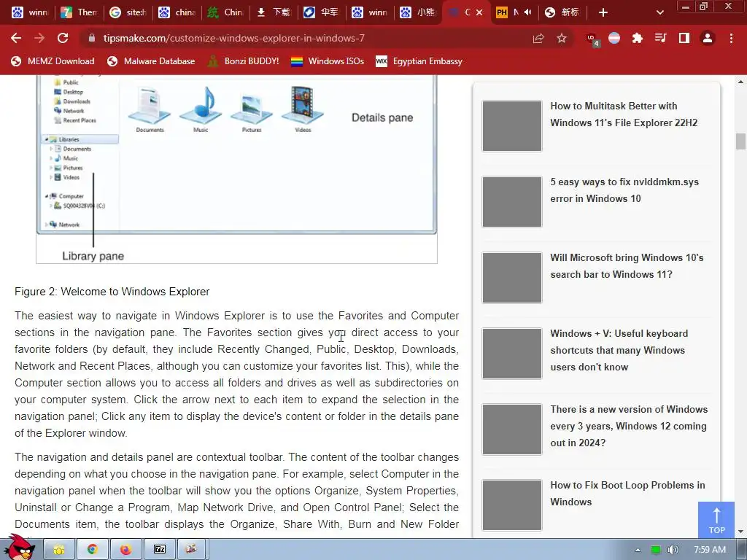Image resolution: width=747 pixels, height=560 pixels.
Task: Click thumbnail beside the Windows 12 article
Action: [511, 429]
